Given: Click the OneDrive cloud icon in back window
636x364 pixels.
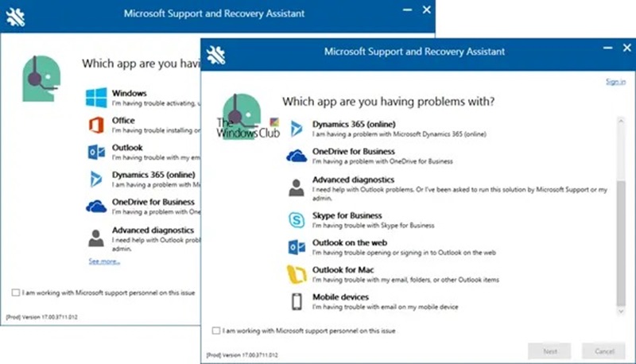Looking at the screenshot, I should [x=96, y=207].
